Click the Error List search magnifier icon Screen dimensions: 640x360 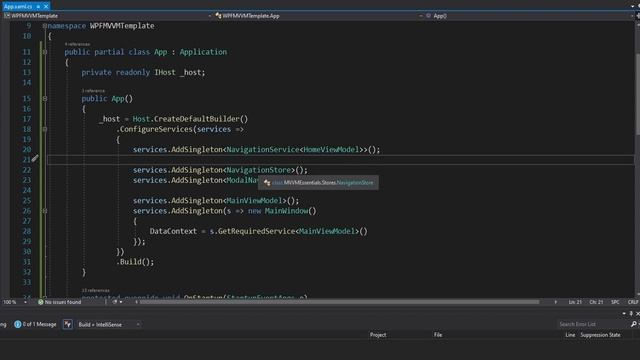634,324
